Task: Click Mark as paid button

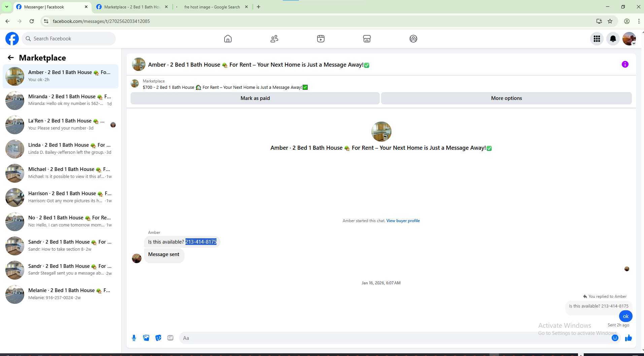Action: [x=255, y=98]
